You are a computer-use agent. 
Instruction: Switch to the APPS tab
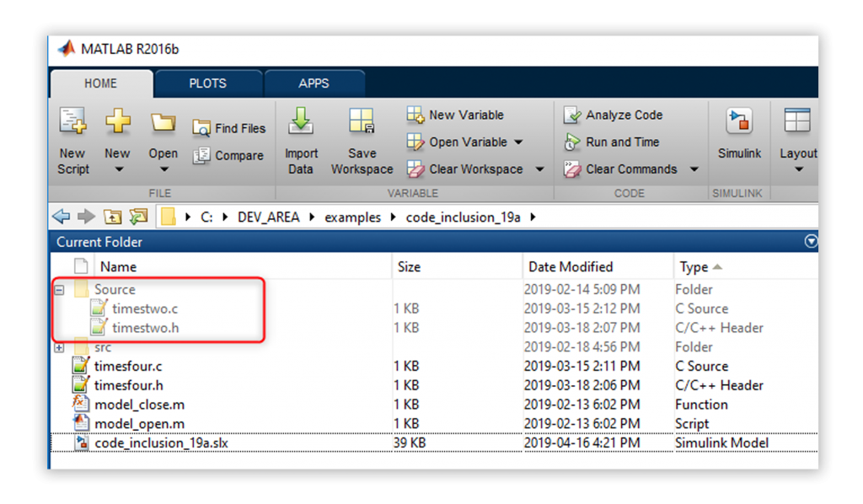[x=314, y=83]
